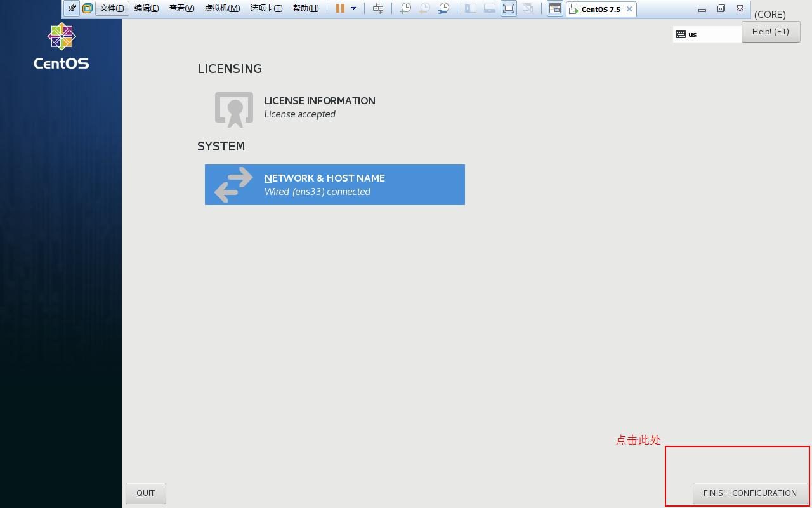This screenshot has width=812, height=508.
Task: Open the 编辑(E) menu
Action: (x=147, y=8)
